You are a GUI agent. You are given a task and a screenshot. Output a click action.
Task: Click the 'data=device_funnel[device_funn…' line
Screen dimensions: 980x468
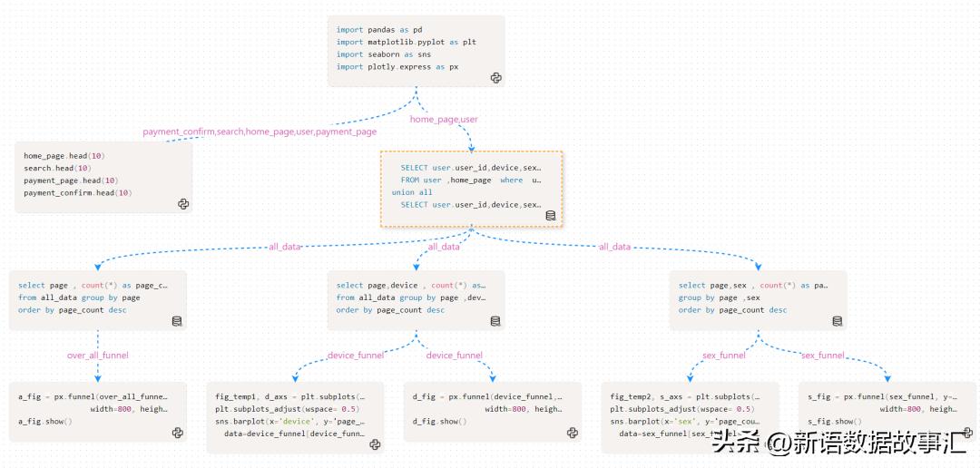point(295,434)
